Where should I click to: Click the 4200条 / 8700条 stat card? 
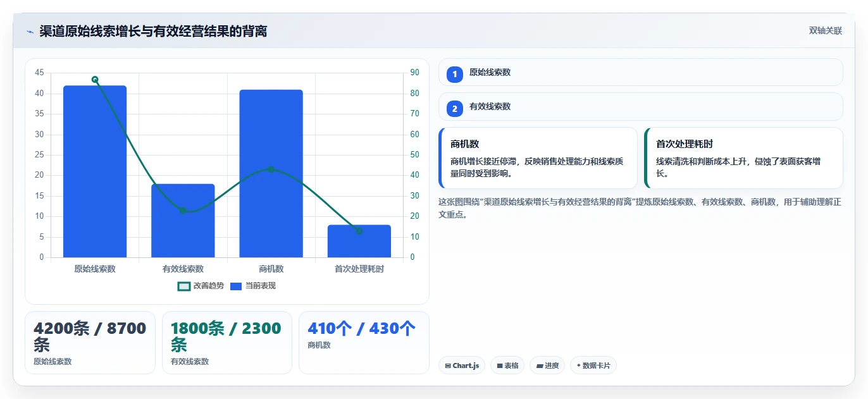point(90,343)
